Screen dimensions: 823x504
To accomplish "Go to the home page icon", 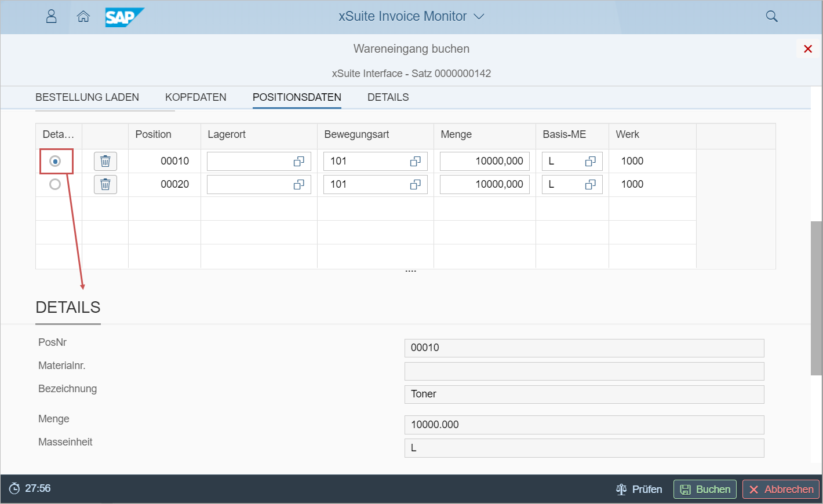I will point(83,16).
